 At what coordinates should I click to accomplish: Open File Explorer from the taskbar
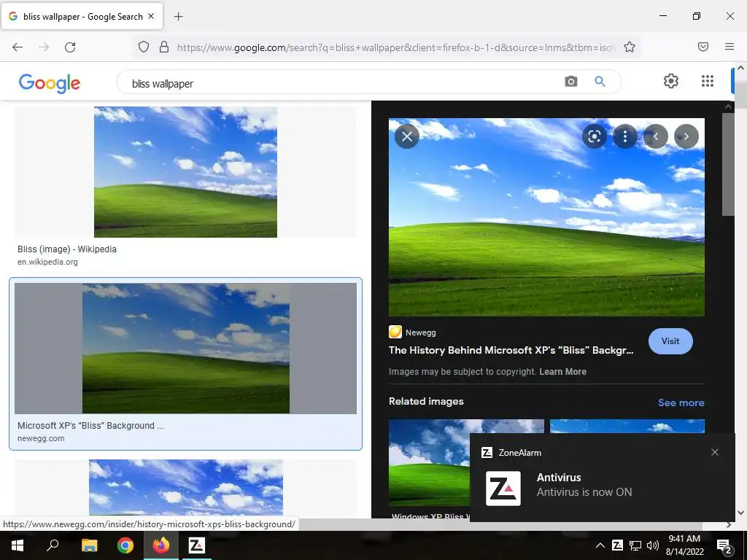[89, 545]
